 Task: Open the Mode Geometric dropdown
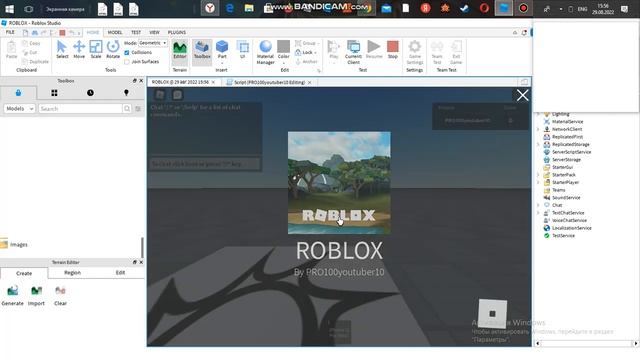pos(153,43)
